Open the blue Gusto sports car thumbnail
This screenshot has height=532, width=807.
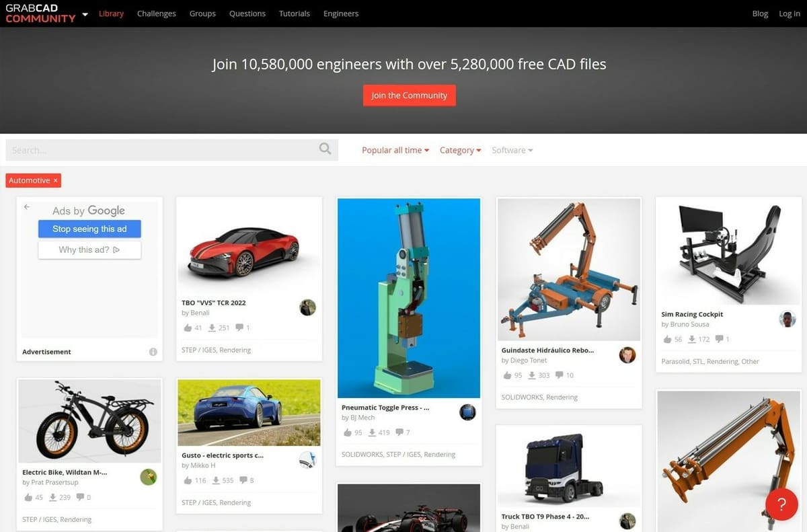[x=249, y=413]
